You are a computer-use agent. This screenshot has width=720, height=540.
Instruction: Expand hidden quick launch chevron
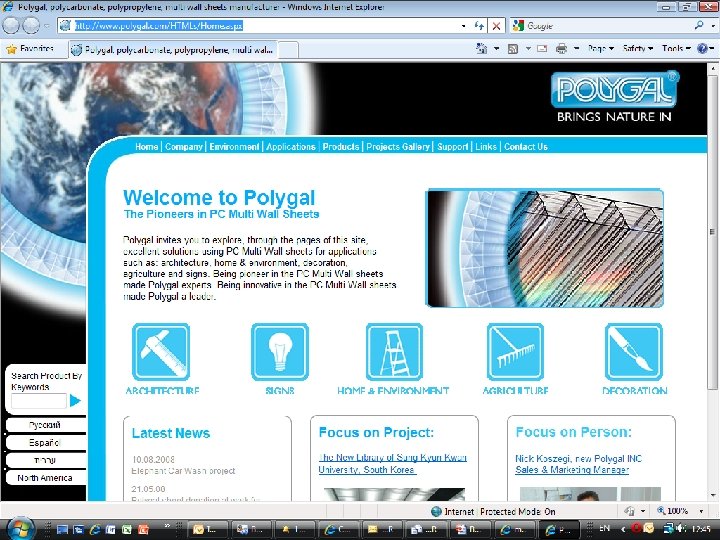pyautogui.click(x=167, y=526)
